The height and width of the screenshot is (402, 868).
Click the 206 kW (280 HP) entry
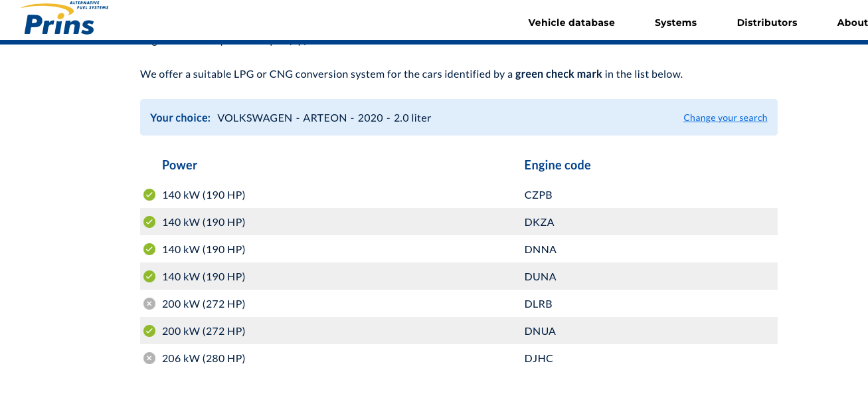click(203, 358)
